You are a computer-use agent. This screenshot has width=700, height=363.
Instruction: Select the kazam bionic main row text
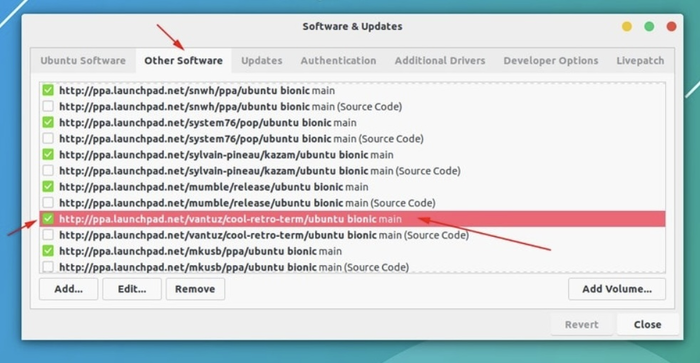click(226, 155)
